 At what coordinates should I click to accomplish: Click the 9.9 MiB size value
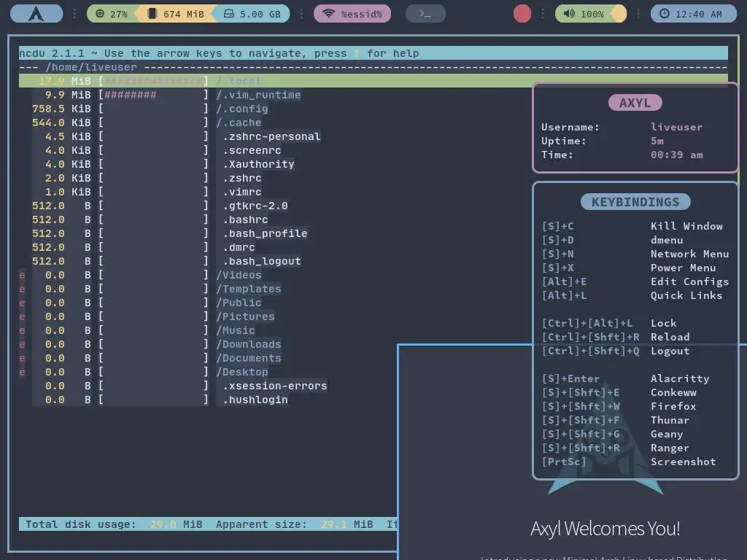tap(68, 95)
